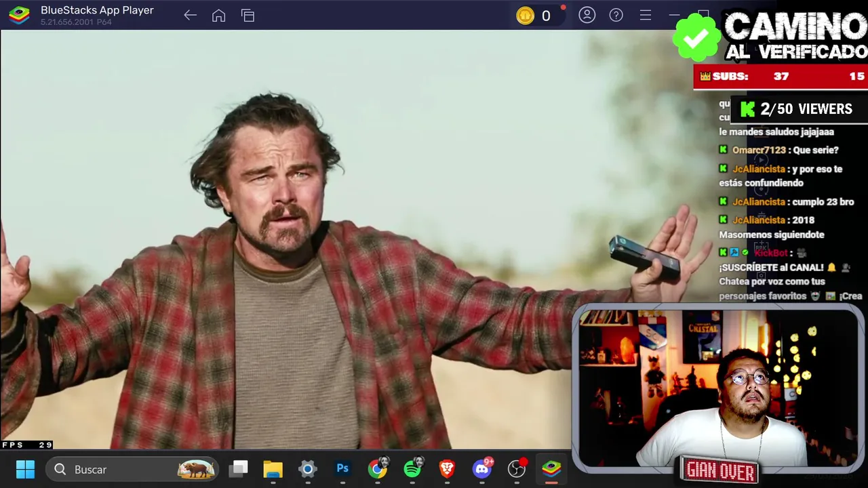Open File Explorer from taskbar
Screen dimensions: 868x488
pyautogui.click(x=273, y=469)
